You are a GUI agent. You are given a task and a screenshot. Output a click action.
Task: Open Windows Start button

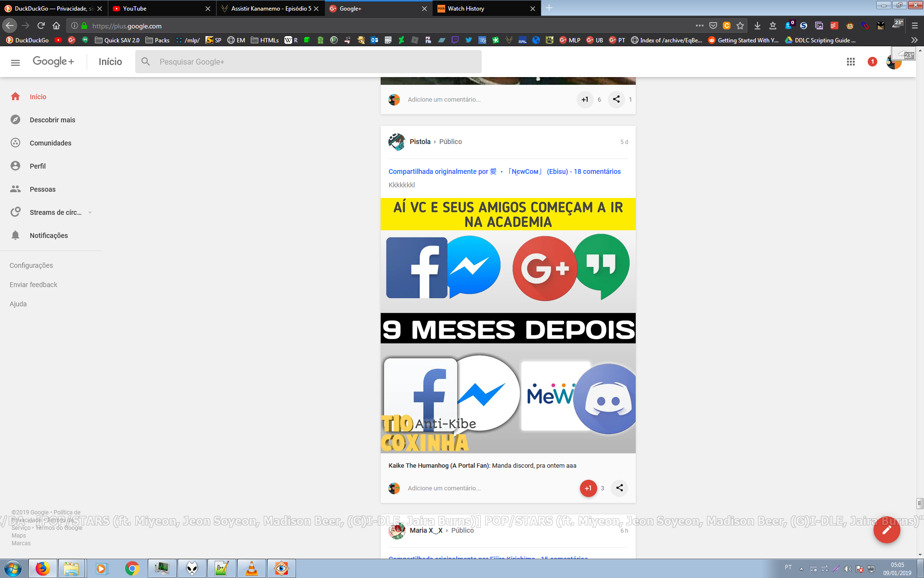point(13,569)
